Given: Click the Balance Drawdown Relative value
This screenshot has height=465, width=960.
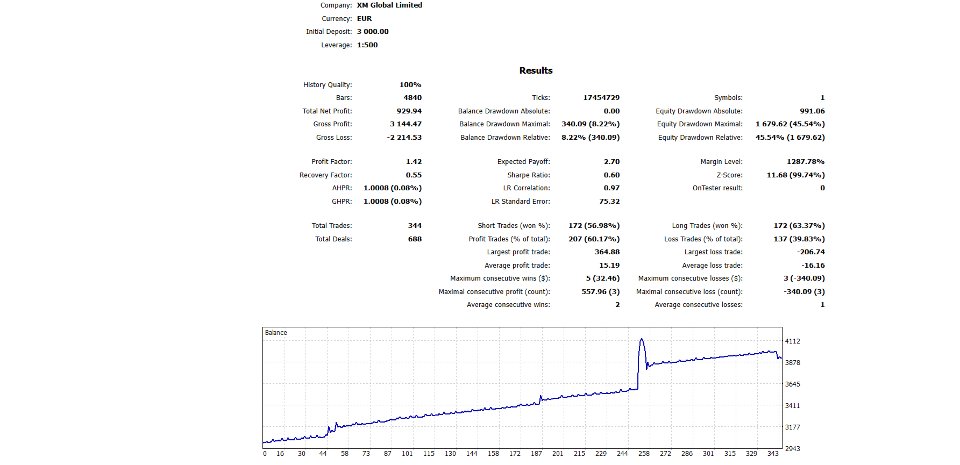Looking at the screenshot, I should click(x=590, y=138).
